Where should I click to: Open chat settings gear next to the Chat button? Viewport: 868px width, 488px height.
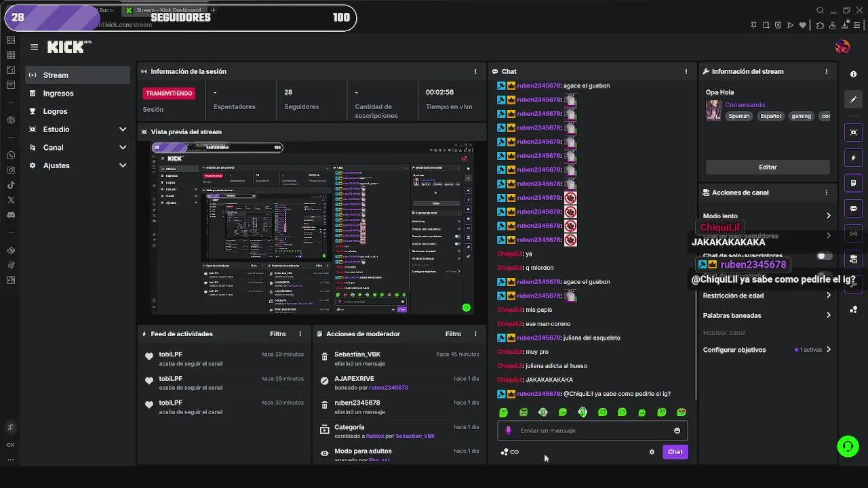coord(652,452)
